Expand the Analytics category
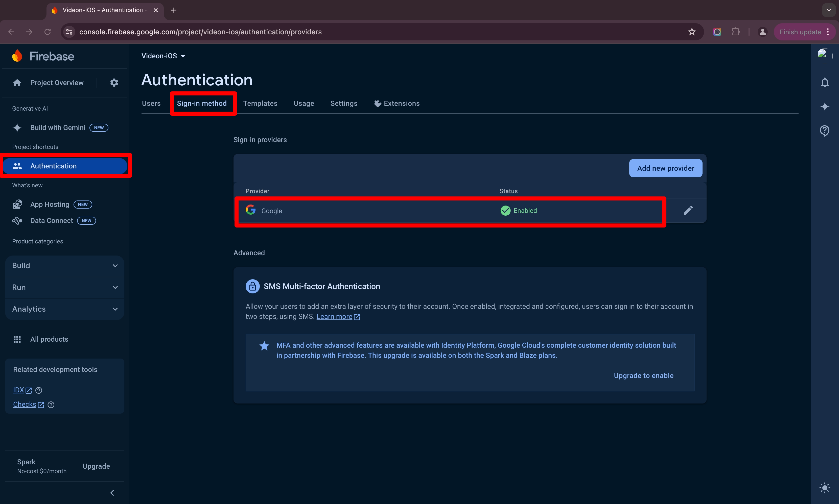Viewport: 839px width, 504px height. click(x=64, y=309)
